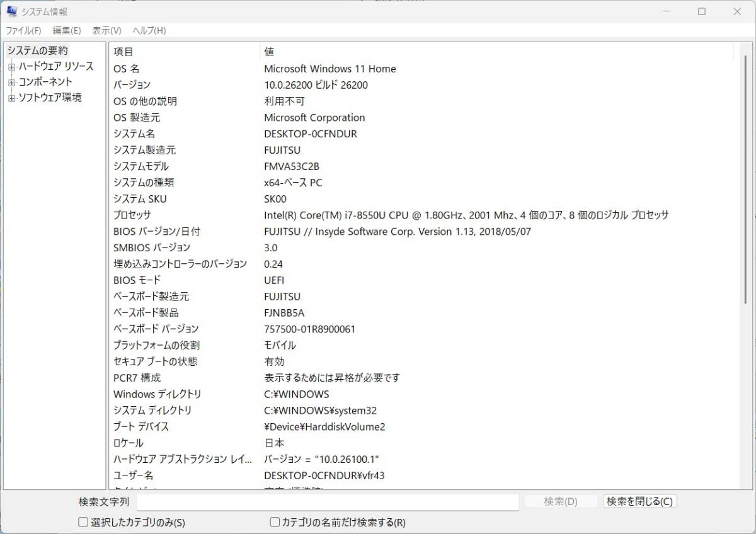Click the value FMVA53C2B
This screenshot has height=534, width=756.
[x=292, y=166]
